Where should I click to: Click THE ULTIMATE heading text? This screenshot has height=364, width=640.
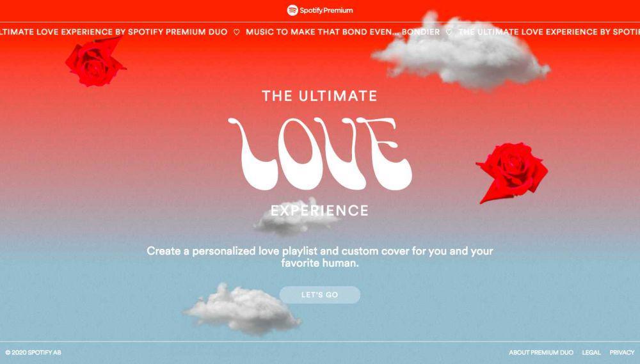click(319, 96)
